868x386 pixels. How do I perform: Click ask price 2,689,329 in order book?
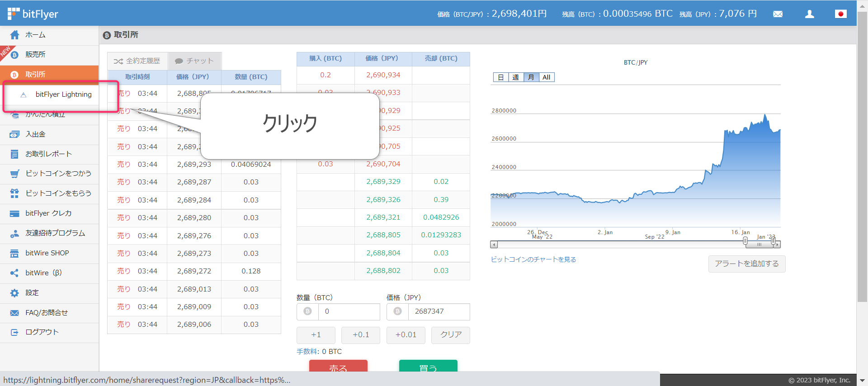point(383,182)
